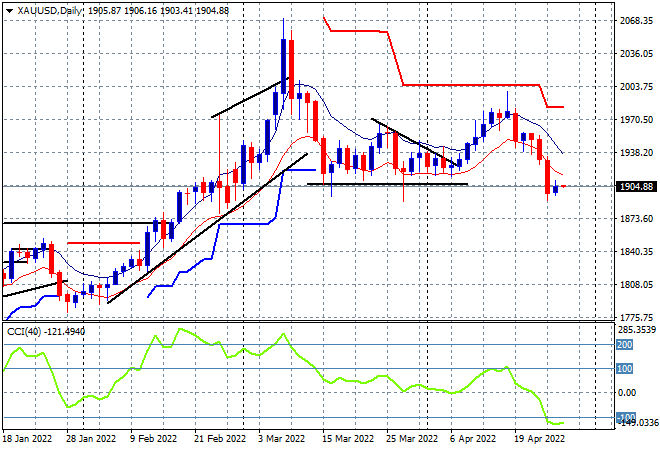Select the black horizontal support line near 1906

pos(387,184)
